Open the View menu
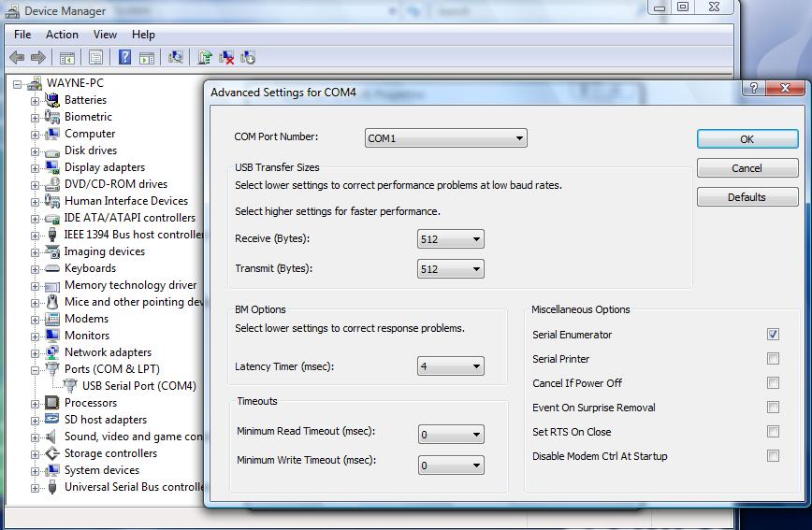Screen dimensions: 812x530 coord(105,35)
